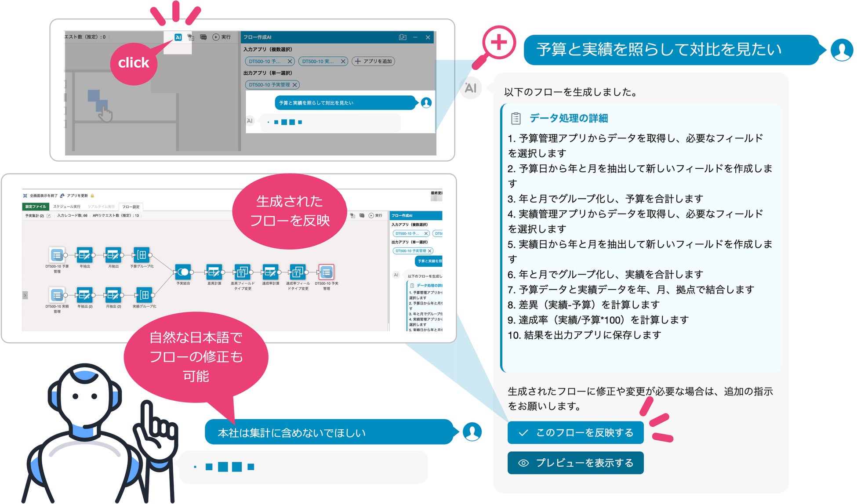Click プレビューを表示する button
Image resolution: width=857 pixels, height=504 pixels.
click(x=575, y=463)
